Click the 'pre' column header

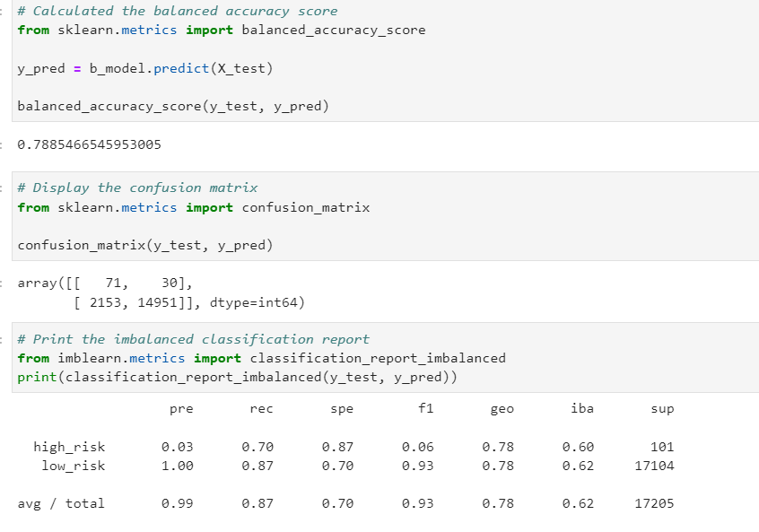(x=182, y=408)
